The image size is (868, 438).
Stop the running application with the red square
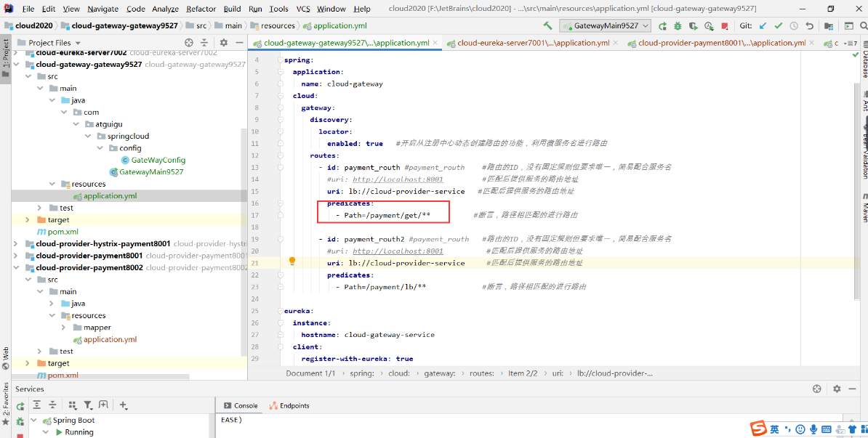click(723, 26)
